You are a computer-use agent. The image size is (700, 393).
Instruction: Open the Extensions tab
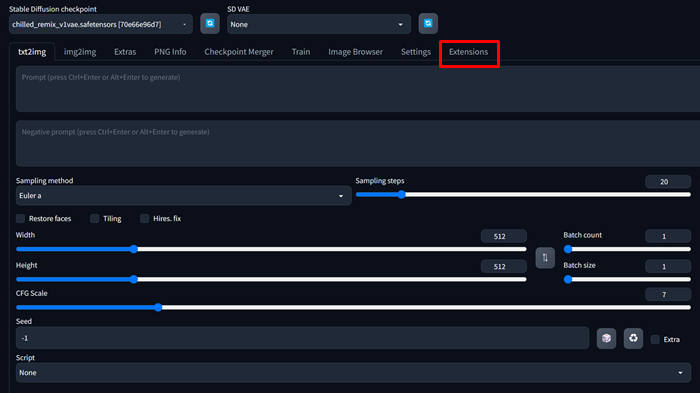click(x=468, y=52)
